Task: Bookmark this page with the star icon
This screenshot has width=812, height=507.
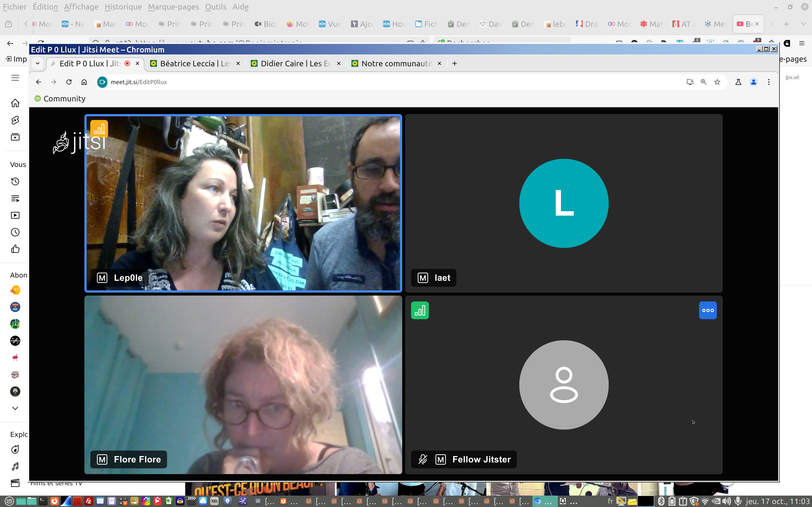Action: [717, 82]
